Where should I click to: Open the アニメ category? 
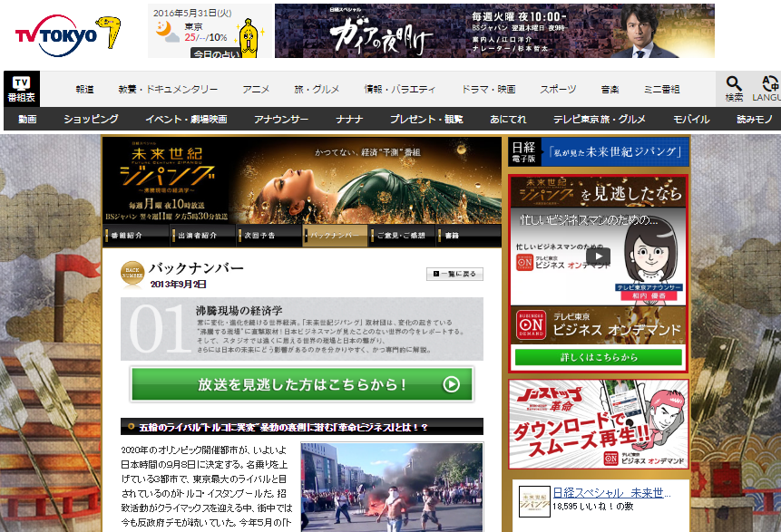(256, 89)
